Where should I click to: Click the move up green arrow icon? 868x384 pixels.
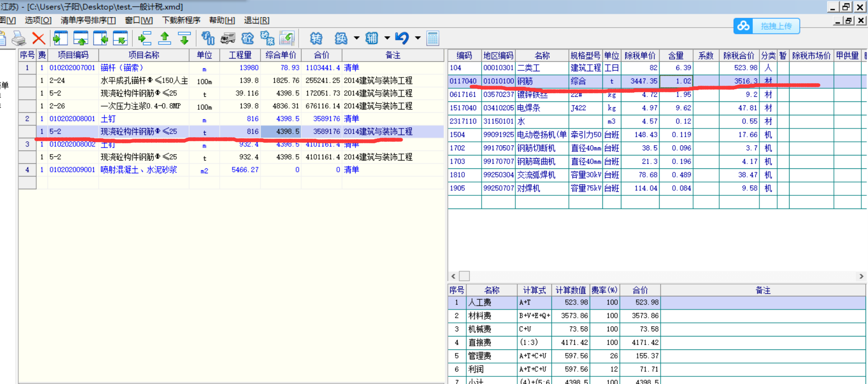[x=165, y=38]
